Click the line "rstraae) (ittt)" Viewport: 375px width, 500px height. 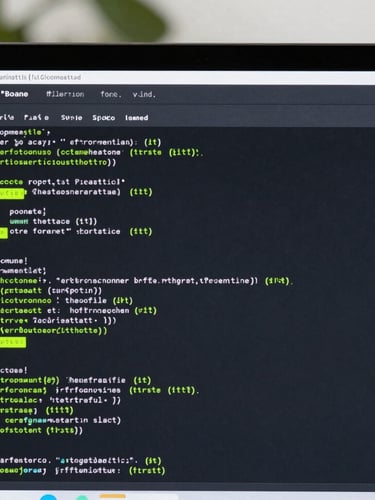(x=37, y=410)
